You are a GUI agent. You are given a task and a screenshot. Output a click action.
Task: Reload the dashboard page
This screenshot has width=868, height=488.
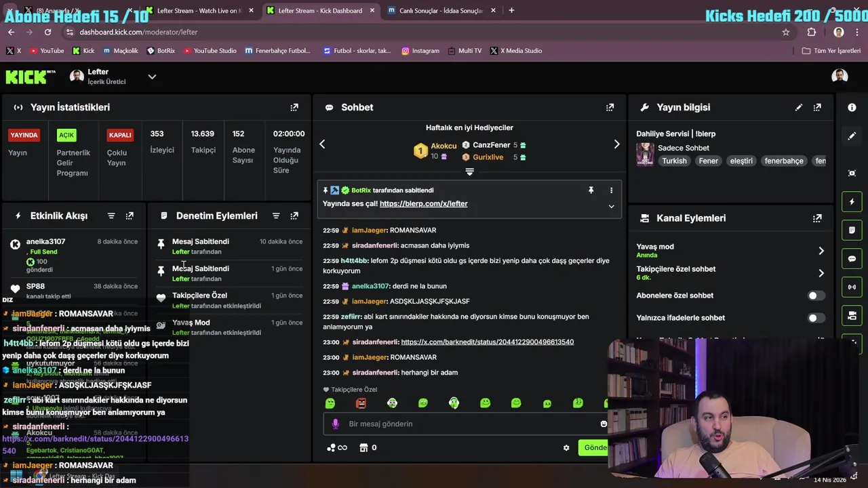click(47, 32)
